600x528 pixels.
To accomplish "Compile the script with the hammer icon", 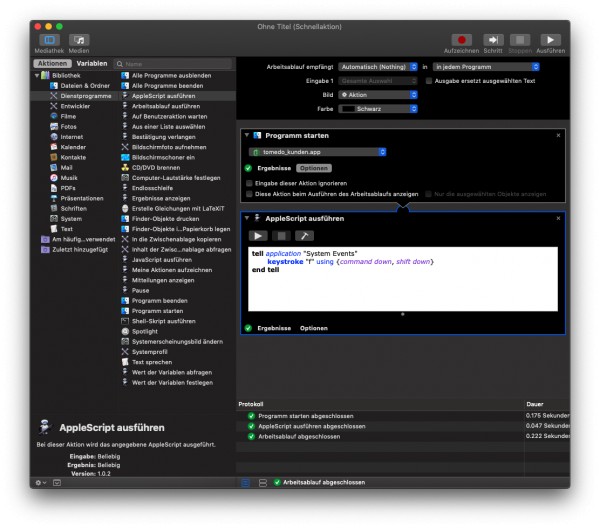I will tap(304, 236).
